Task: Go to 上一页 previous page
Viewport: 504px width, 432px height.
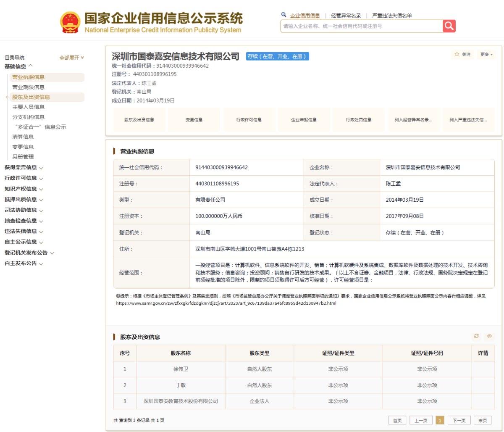Action: pyautogui.click(x=421, y=420)
